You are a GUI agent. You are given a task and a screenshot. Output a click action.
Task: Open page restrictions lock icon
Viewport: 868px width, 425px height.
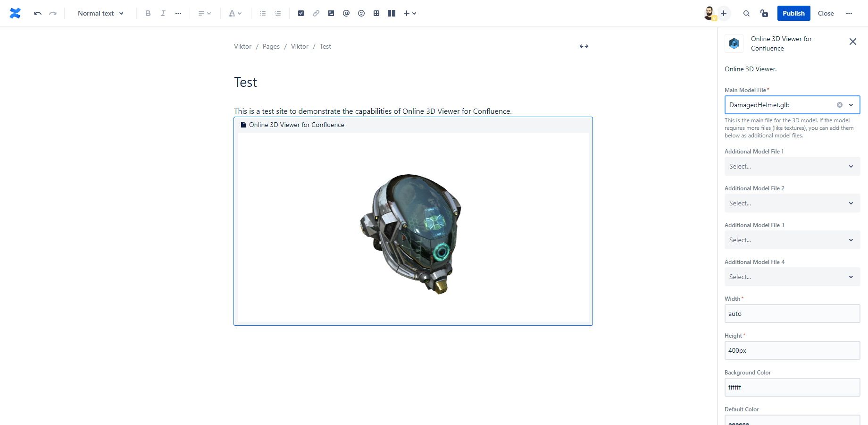pyautogui.click(x=764, y=13)
